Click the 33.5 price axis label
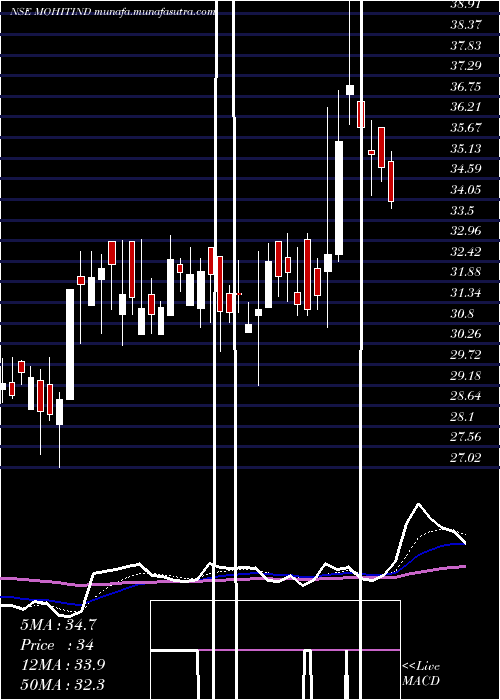 pyautogui.click(x=462, y=211)
